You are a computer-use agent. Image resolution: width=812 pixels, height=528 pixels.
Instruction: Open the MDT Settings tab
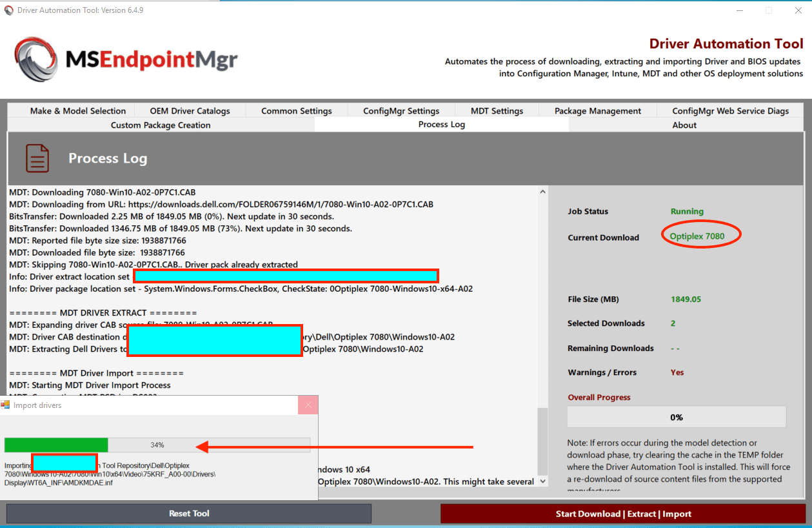pos(497,111)
